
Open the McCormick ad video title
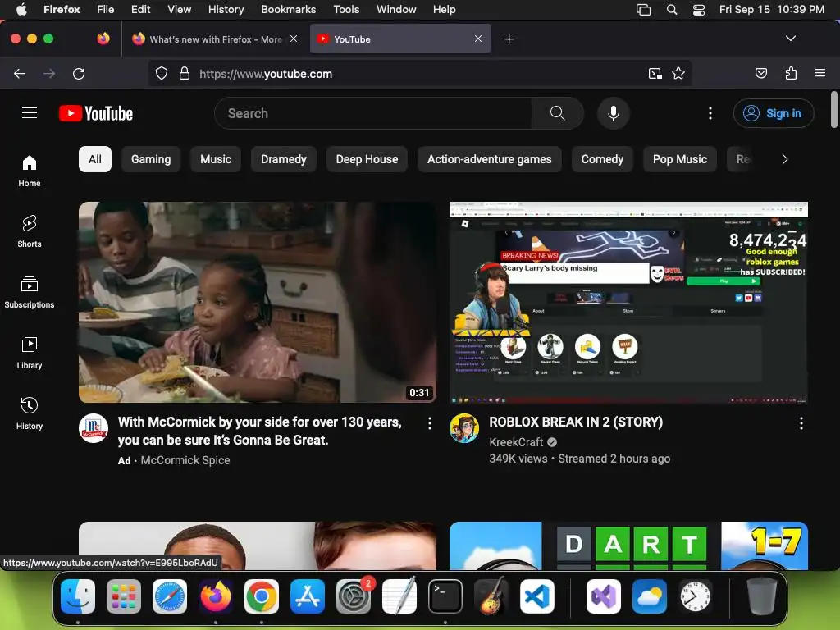pyautogui.click(x=260, y=431)
